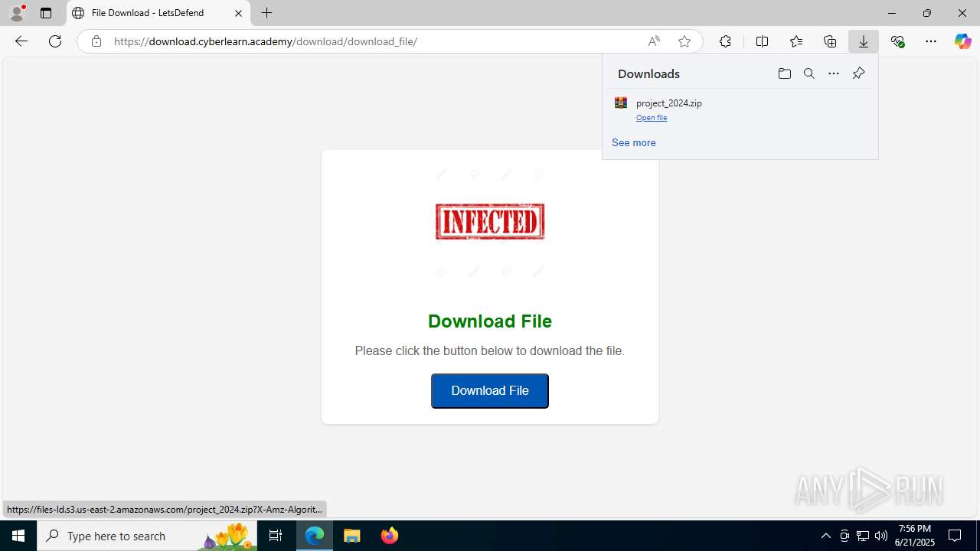Viewport: 980px width, 551px height.
Task: Activate the Read aloud icon
Action: coord(654,41)
